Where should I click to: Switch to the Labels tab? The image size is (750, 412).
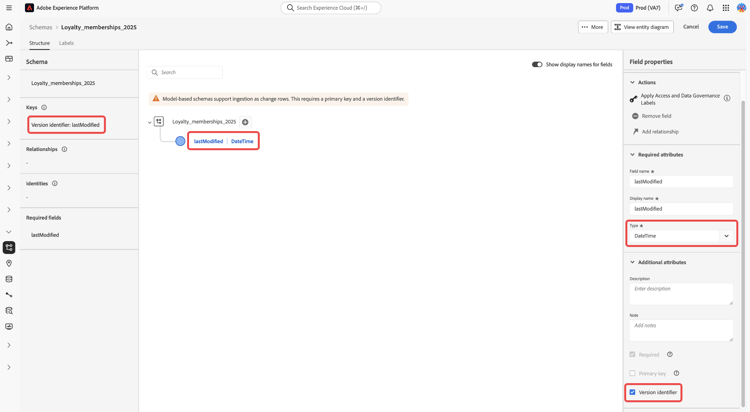point(66,43)
